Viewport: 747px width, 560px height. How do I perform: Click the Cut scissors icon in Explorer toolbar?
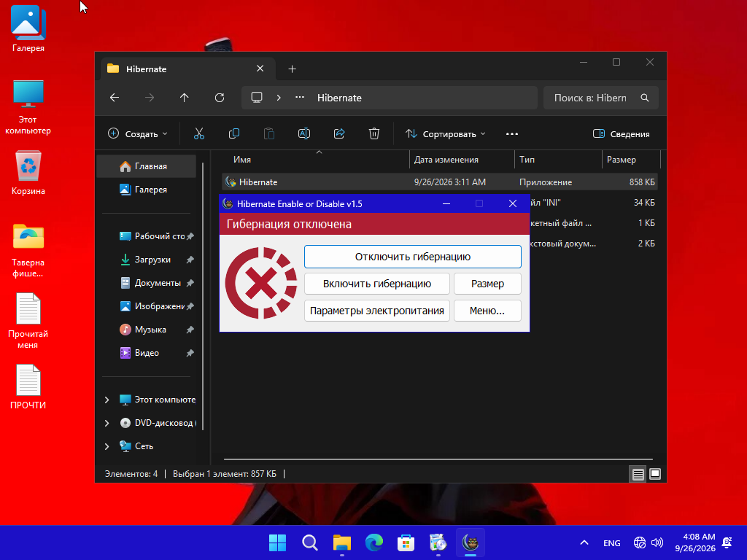coord(199,134)
